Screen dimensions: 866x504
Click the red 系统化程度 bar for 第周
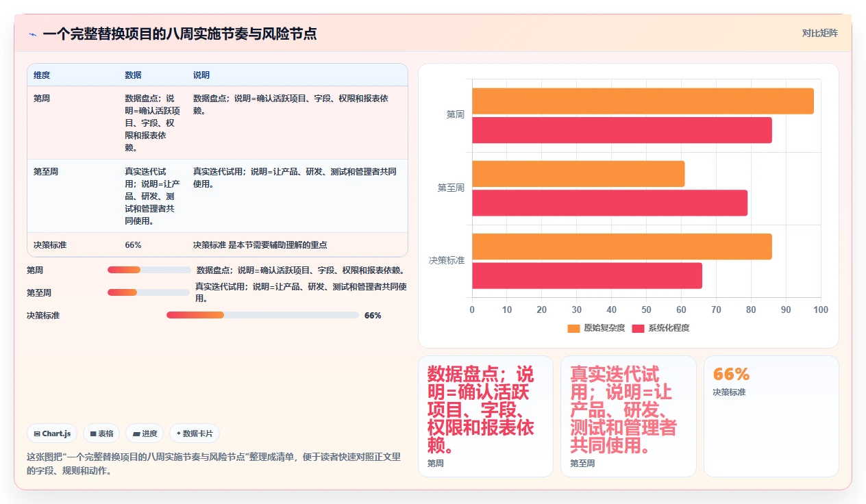(622, 130)
